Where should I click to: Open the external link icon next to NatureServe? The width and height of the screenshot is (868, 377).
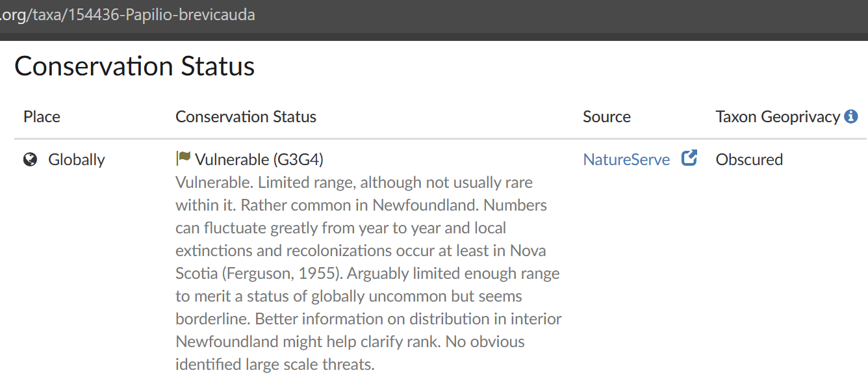(689, 159)
